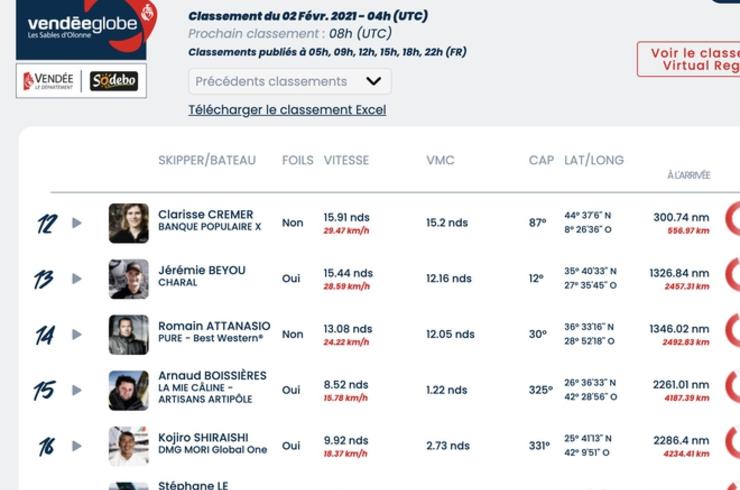Click the Voir le classement Virtual Regatta button

tap(689, 59)
